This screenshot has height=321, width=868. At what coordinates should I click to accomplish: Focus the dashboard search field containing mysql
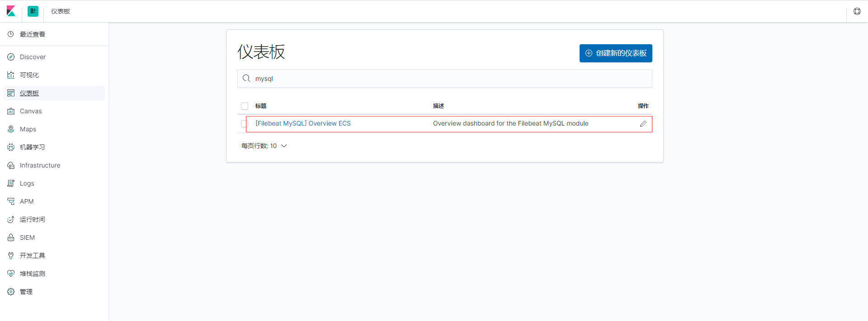[x=445, y=79]
